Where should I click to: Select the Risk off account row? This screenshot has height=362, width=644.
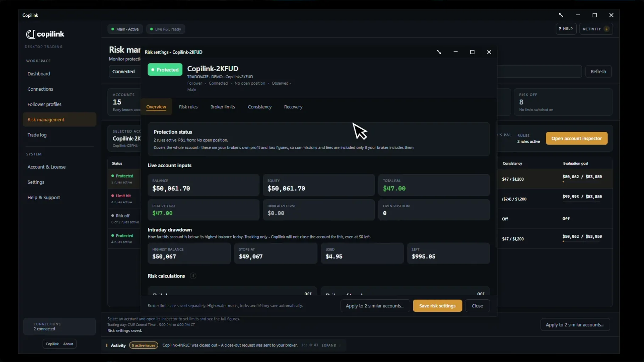(x=124, y=219)
